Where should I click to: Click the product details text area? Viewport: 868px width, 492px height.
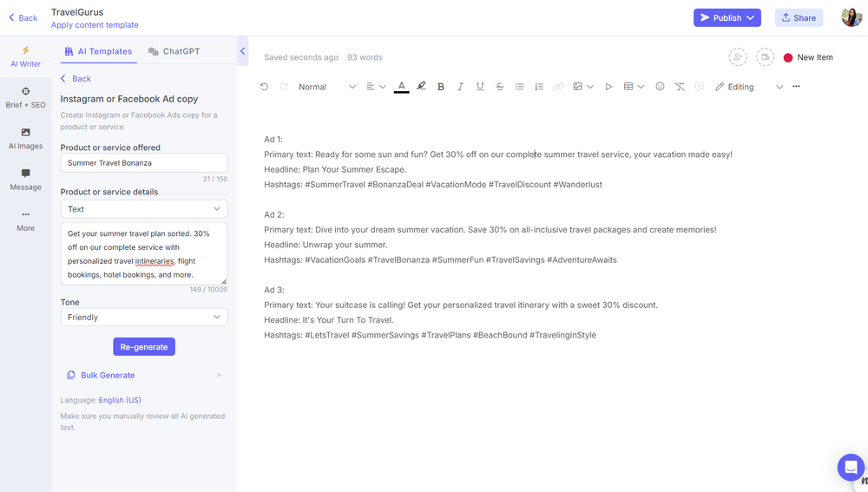144,254
